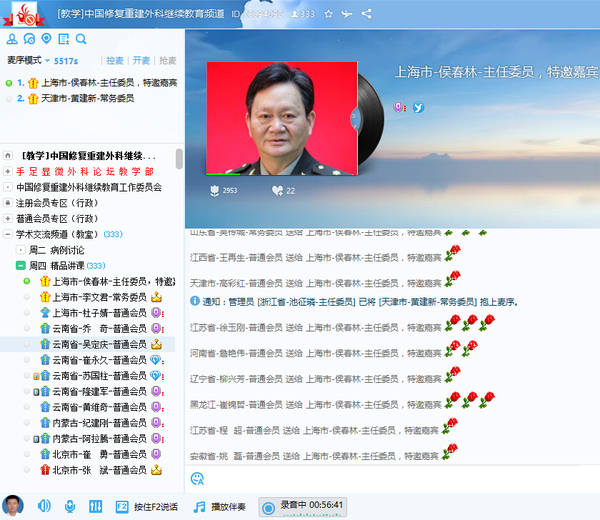Viewport: 600px width, 520px height.
Task: Click the microphone icon in bottom bar
Action: coord(69,506)
